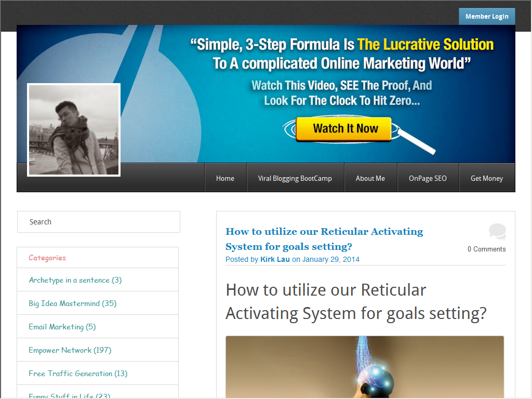Focus the Search input field
532x399 pixels.
99,222
